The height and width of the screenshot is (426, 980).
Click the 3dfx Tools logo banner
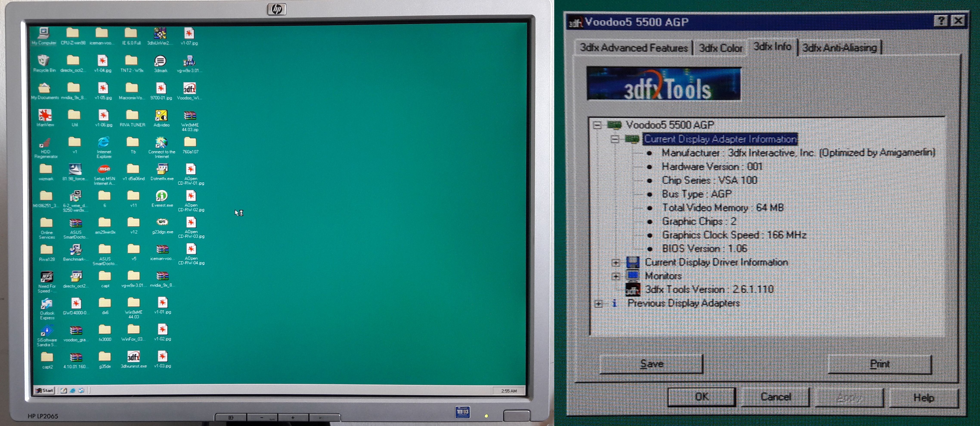(x=663, y=84)
